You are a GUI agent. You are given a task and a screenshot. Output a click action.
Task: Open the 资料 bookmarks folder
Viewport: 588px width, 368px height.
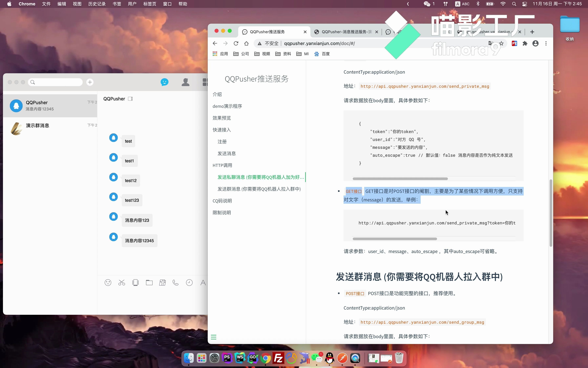coord(283,54)
